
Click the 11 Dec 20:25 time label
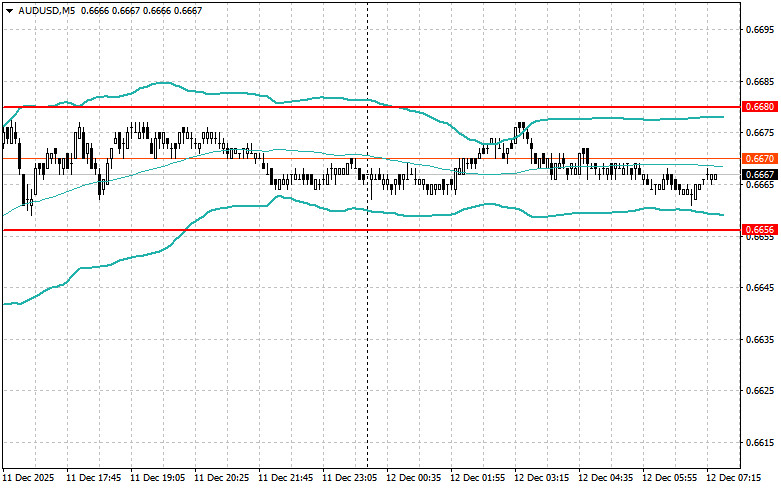point(222,478)
